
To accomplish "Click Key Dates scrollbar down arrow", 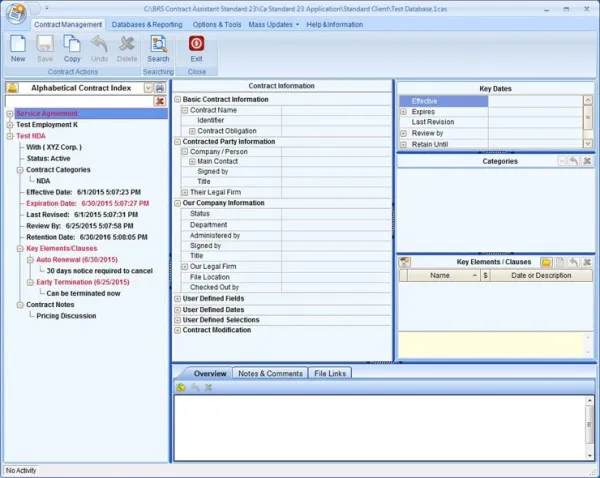I will point(588,144).
